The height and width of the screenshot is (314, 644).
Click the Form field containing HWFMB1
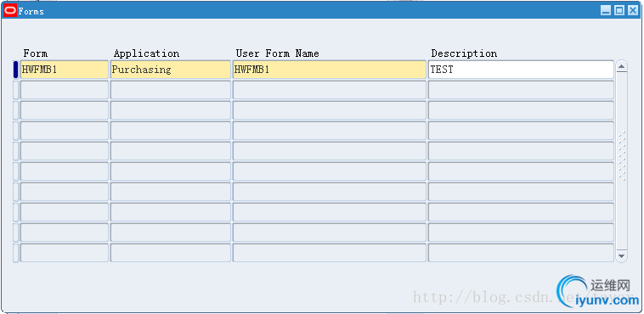(x=65, y=70)
